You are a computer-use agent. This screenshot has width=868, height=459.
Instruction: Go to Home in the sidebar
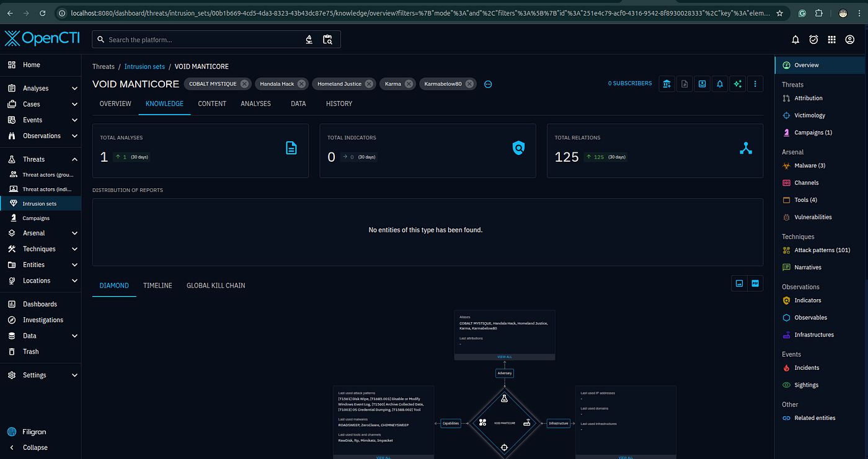pyautogui.click(x=40, y=64)
